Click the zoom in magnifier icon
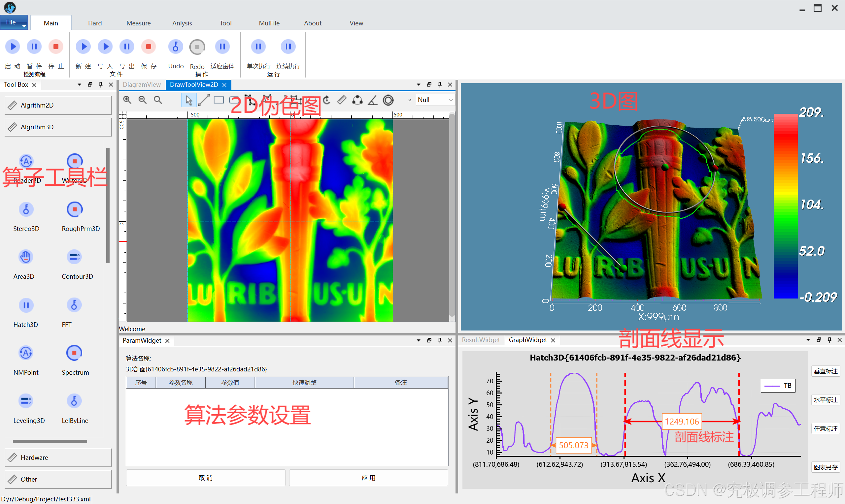The width and height of the screenshot is (845, 504). tap(127, 100)
